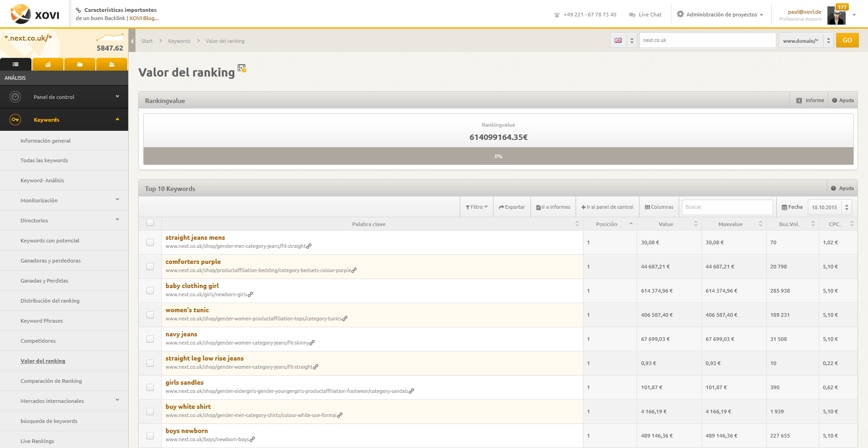Select checkbox for baby clothing girl
Image resolution: width=868 pixels, height=448 pixels.
click(150, 291)
